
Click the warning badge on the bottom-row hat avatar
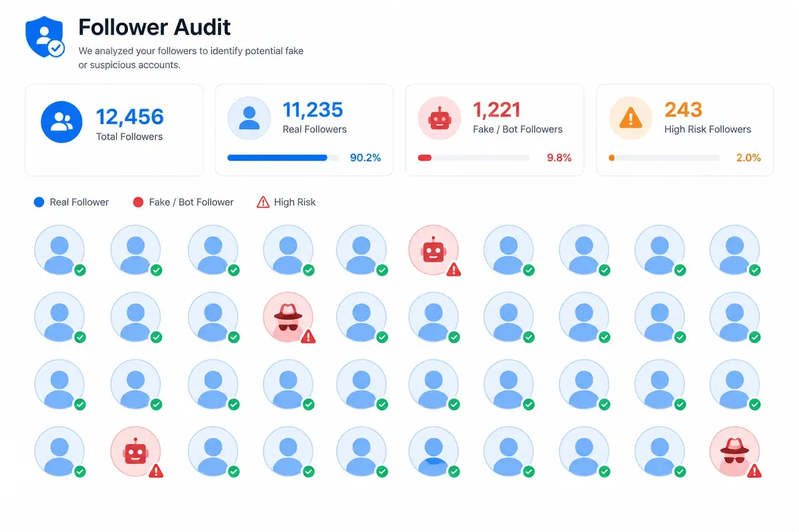coord(755,471)
